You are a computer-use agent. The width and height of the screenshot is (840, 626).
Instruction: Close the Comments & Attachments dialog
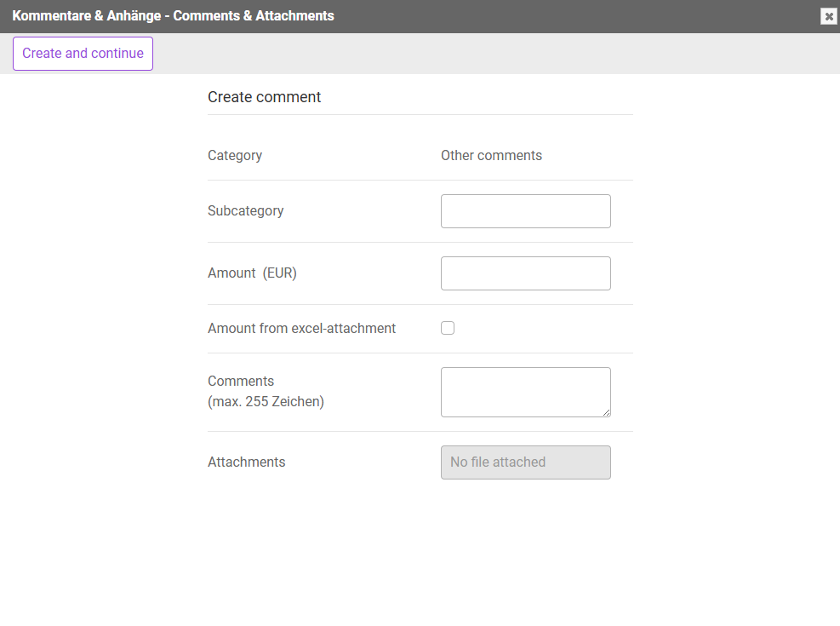(x=828, y=17)
